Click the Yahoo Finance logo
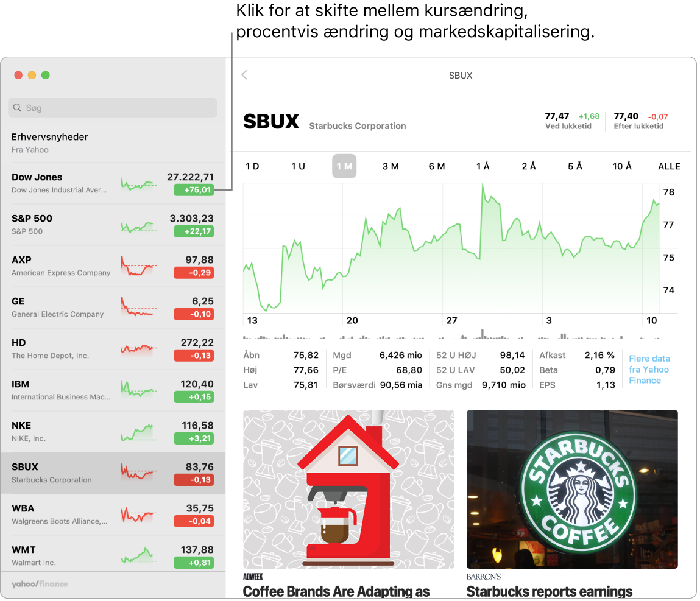Screen dimensions: 700x601 40,584
